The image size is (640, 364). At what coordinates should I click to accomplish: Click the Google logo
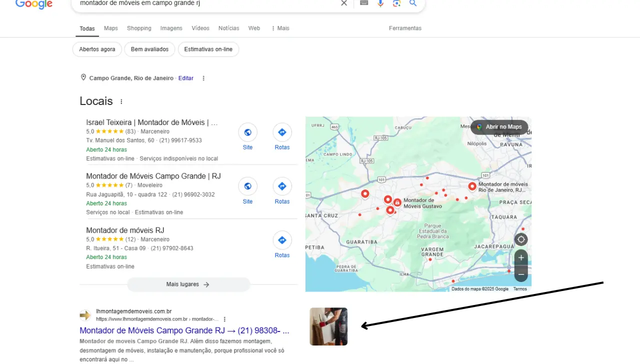pyautogui.click(x=34, y=4)
